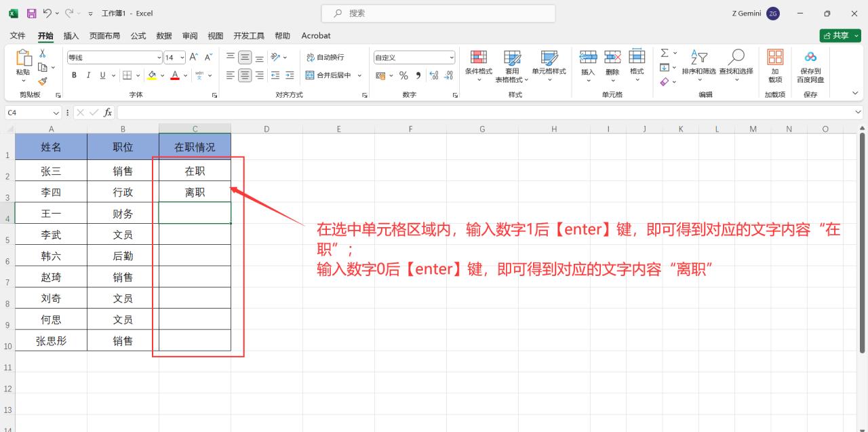
Task: Select column C header
Action: (x=195, y=129)
